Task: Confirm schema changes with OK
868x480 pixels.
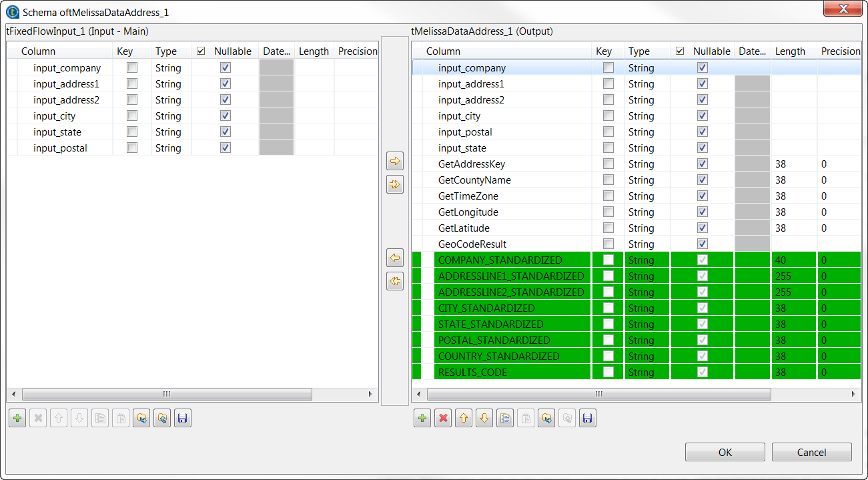Action: point(725,452)
